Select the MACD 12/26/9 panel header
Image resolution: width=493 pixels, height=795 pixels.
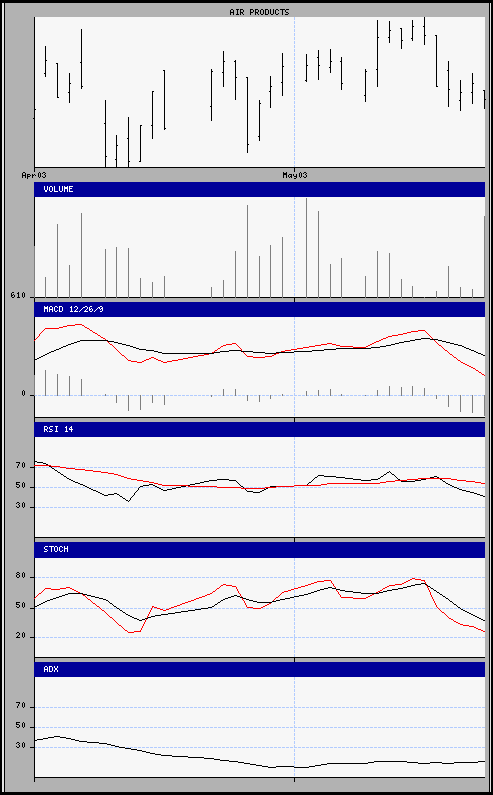pos(260,309)
